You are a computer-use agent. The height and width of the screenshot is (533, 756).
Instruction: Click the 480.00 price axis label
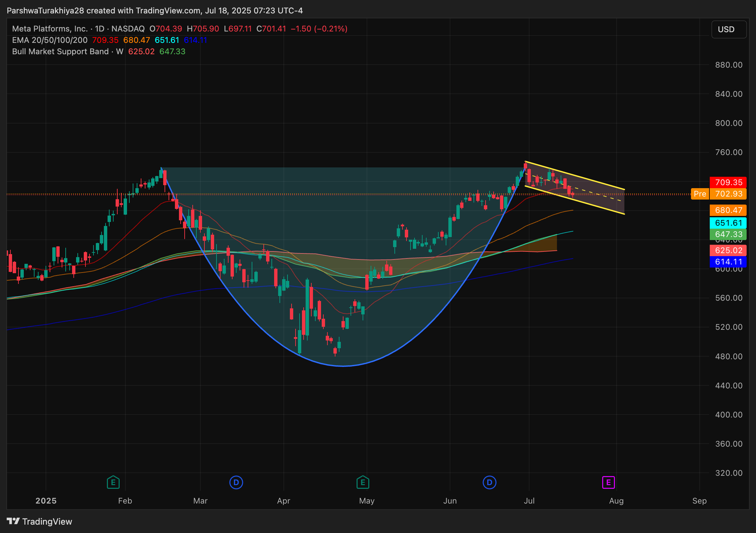(729, 357)
